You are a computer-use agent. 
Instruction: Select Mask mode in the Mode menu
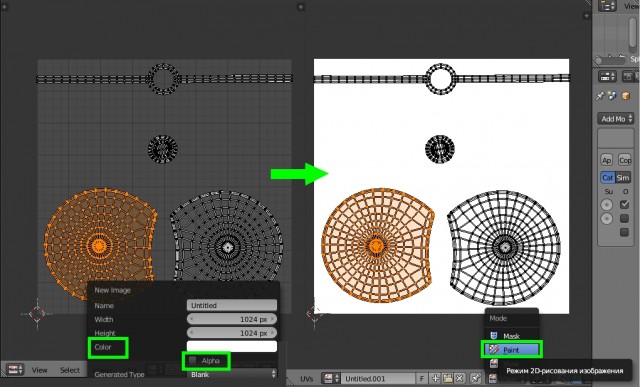coord(511,336)
